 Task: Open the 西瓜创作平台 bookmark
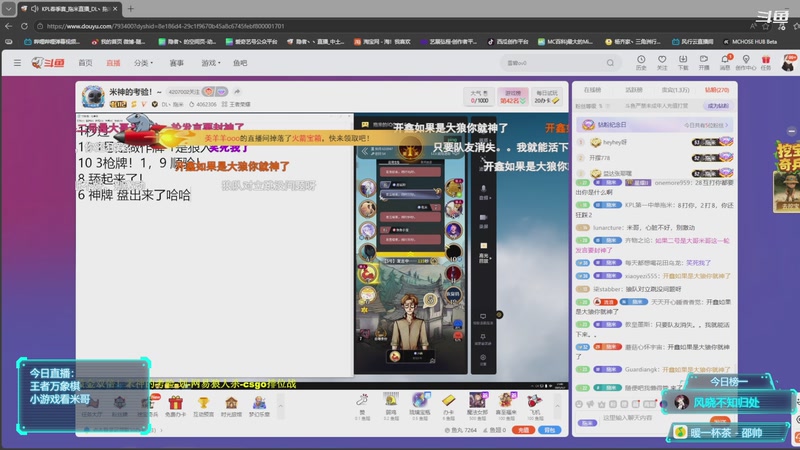tap(508, 42)
